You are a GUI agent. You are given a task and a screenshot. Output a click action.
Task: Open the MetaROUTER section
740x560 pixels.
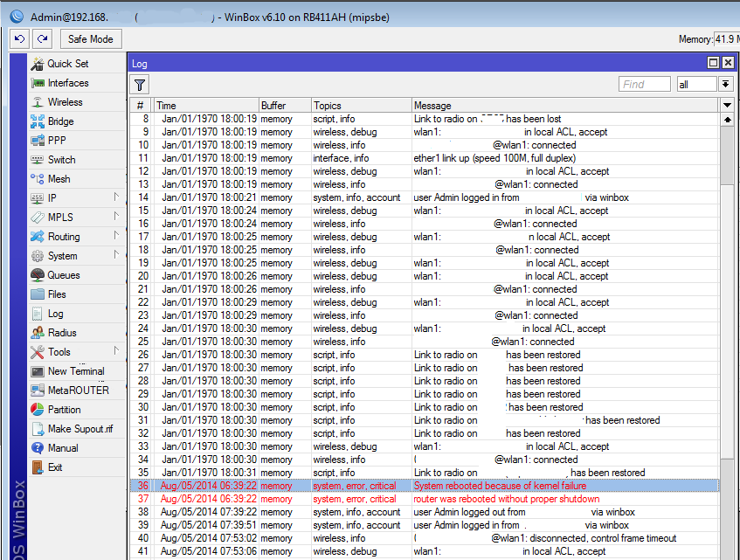pyautogui.click(x=78, y=391)
